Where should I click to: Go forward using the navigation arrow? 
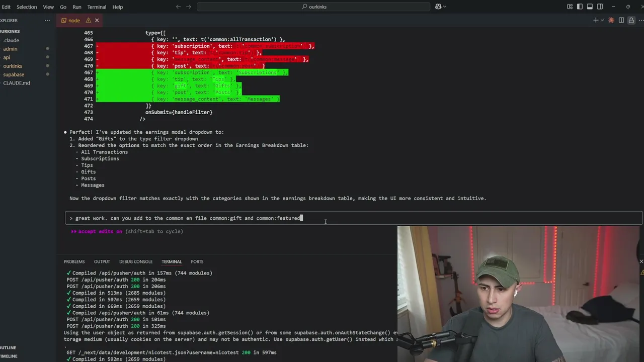(189, 7)
